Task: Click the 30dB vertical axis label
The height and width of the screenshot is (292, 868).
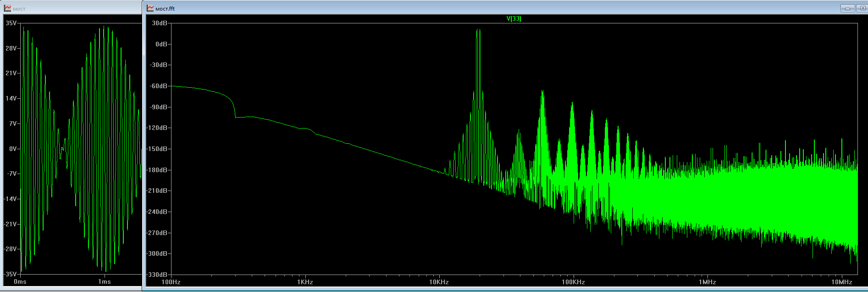Action: (x=160, y=23)
